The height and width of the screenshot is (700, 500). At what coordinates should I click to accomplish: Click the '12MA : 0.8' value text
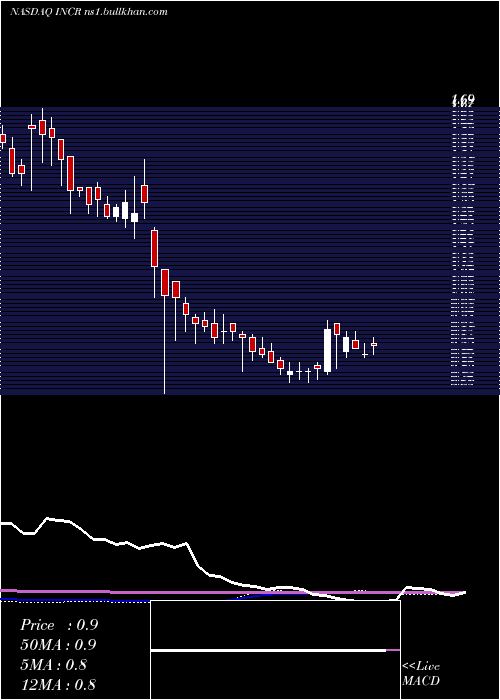(x=58, y=685)
